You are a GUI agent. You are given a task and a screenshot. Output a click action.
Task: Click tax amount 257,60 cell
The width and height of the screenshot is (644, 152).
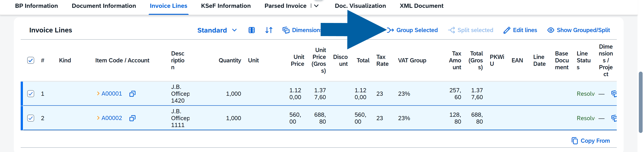pos(455,94)
